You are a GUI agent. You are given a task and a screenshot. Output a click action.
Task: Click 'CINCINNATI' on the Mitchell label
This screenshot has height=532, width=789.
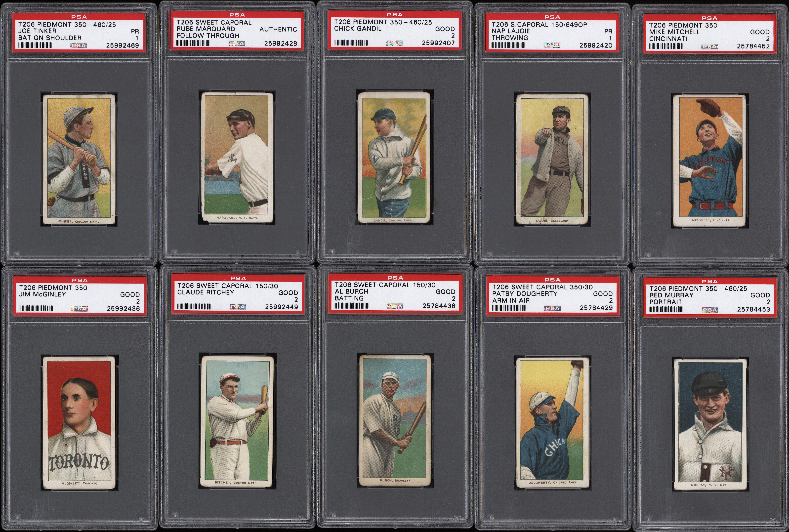[668, 39]
